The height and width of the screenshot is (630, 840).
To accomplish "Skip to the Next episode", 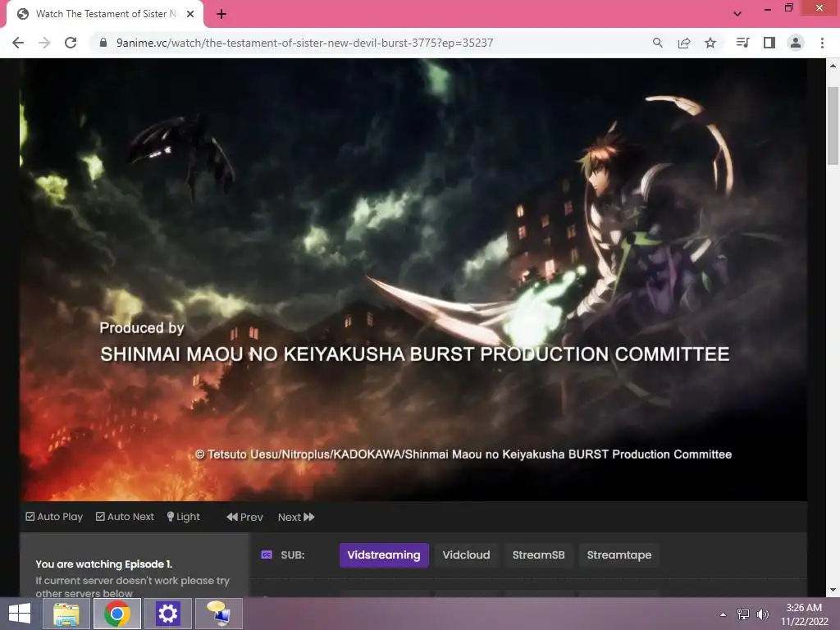I will pos(296,517).
